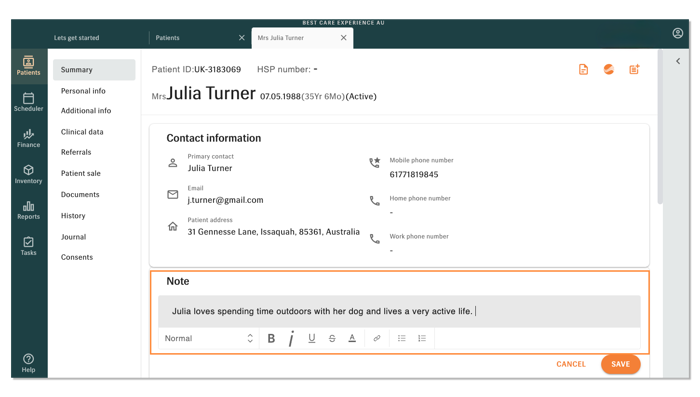Open Inventory from the sidebar
700x397 pixels.
[x=29, y=174]
